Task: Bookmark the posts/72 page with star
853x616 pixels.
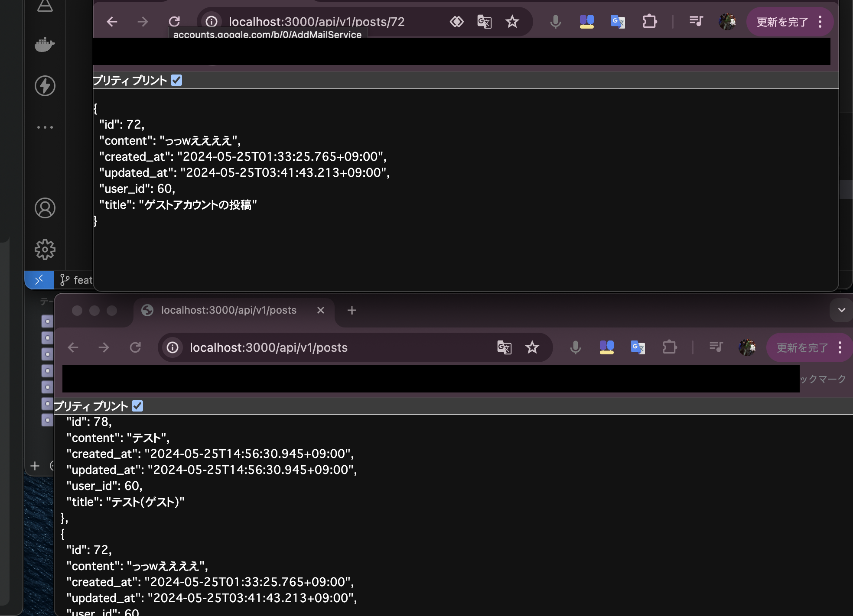Action: point(512,22)
